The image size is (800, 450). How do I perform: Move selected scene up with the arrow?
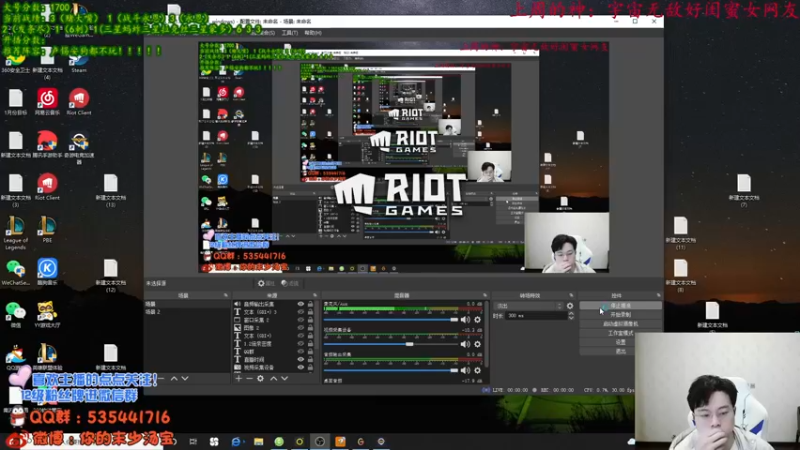[174, 379]
